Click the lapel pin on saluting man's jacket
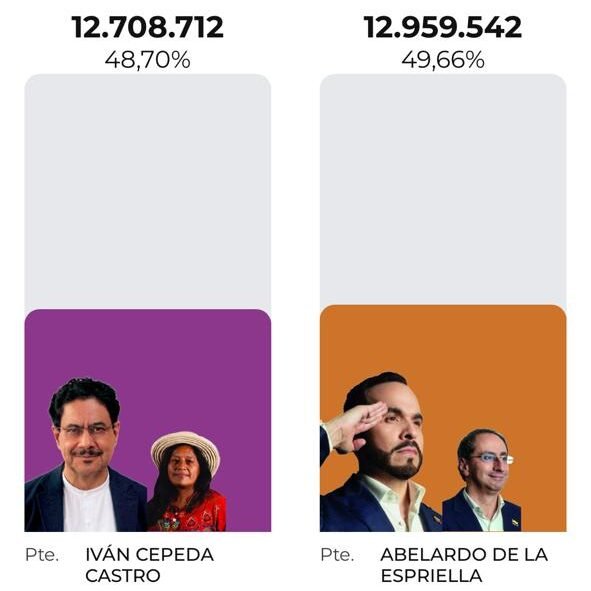Image resolution: width=591 pixels, height=591 pixels. click(437, 519)
